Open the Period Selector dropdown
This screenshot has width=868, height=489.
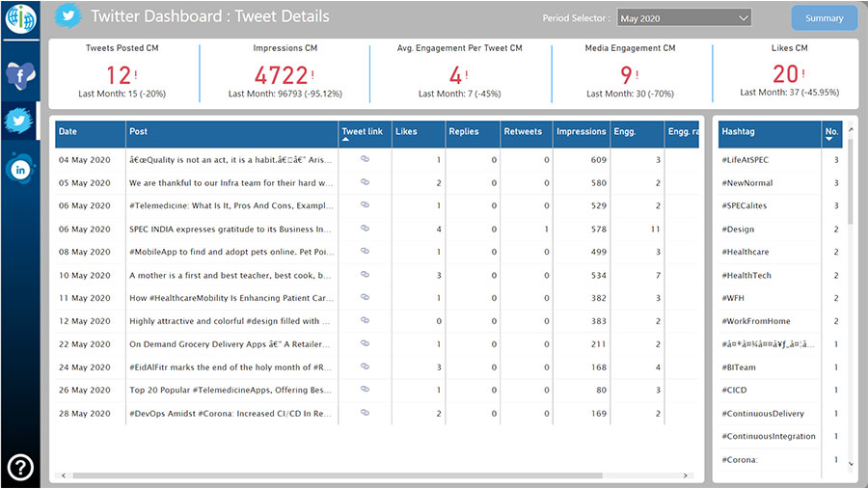point(684,18)
